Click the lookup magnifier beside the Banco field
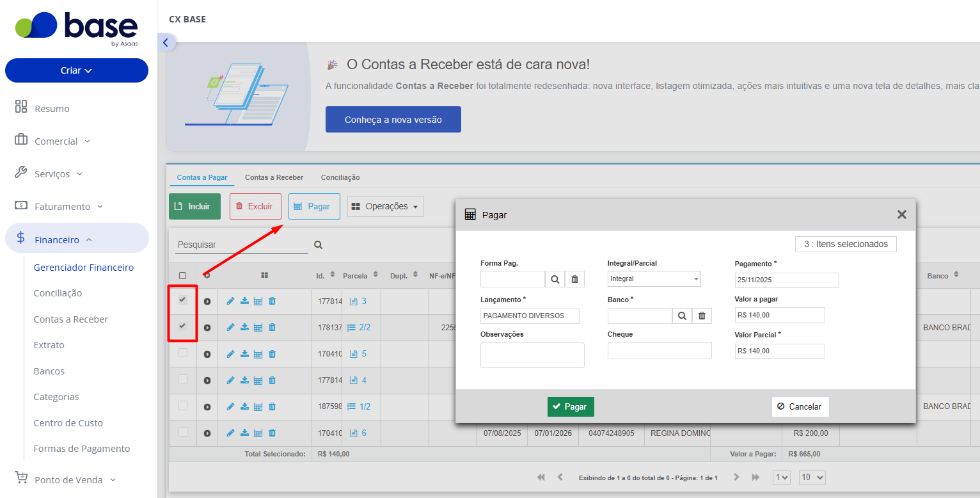Screen dimensions: 980x498 (x=682, y=316)
